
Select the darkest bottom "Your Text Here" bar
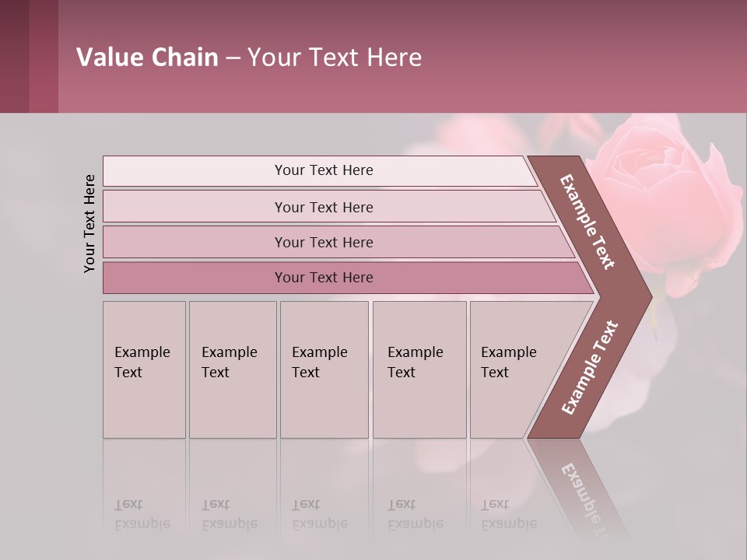pyautogui.click(x=324, y=278)
